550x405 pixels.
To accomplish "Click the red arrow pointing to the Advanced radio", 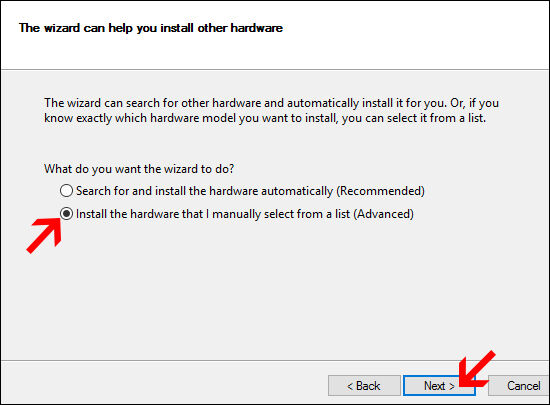I will pyautogui.click(x=45, y=235).
